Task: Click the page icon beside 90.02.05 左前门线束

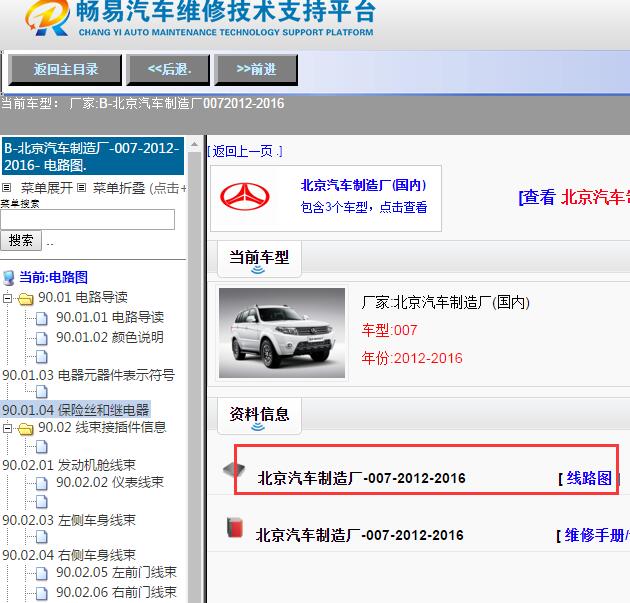Action: pyautogui.click(x=41, y=573)
